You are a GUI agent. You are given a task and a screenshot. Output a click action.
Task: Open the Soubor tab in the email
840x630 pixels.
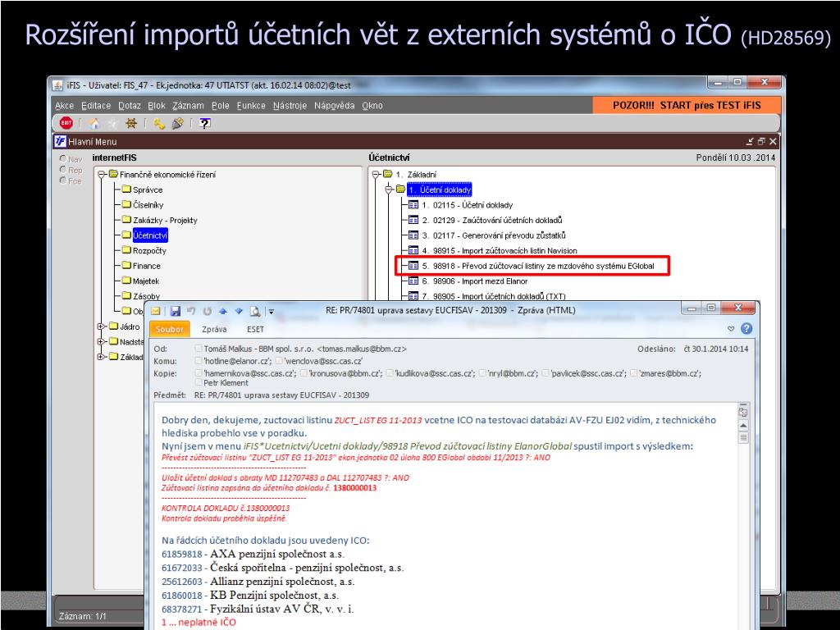click(x=169, y=329)
